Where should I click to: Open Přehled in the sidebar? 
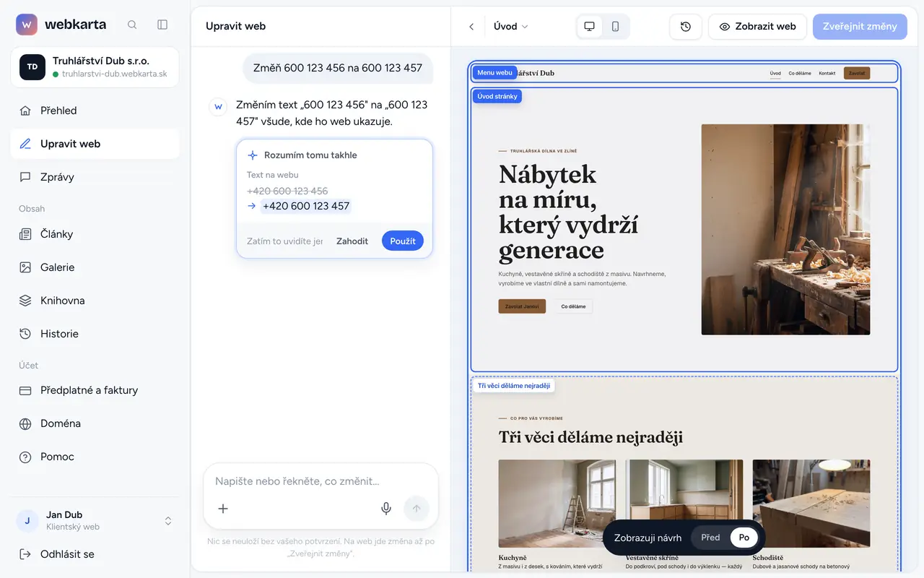[x=95, y=111]
